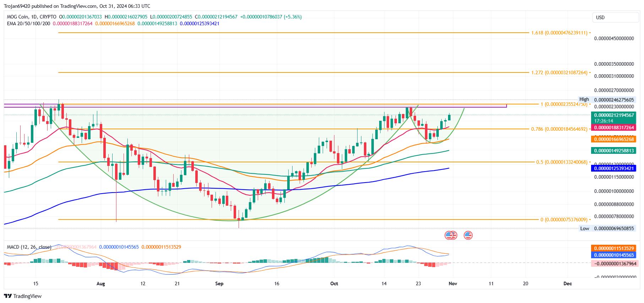Click the High price marker label
This screenshot has height=303, width=644.
(x=584, y=99)
